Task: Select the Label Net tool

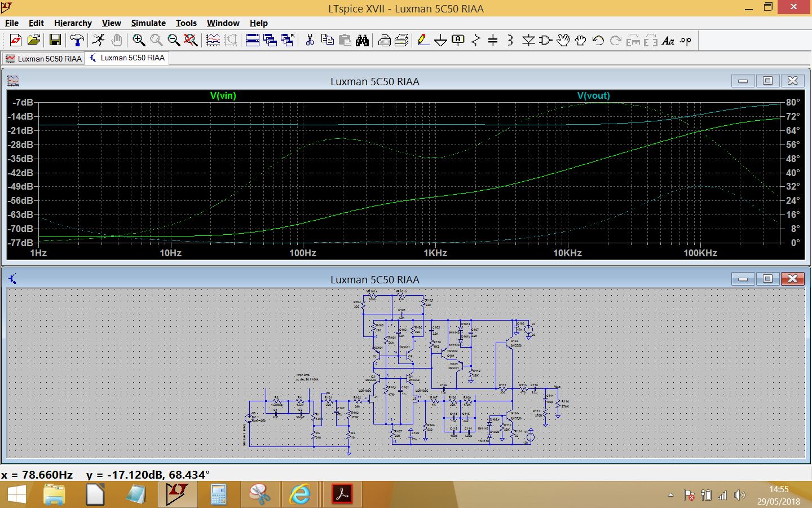Action: tap(458, 40)
